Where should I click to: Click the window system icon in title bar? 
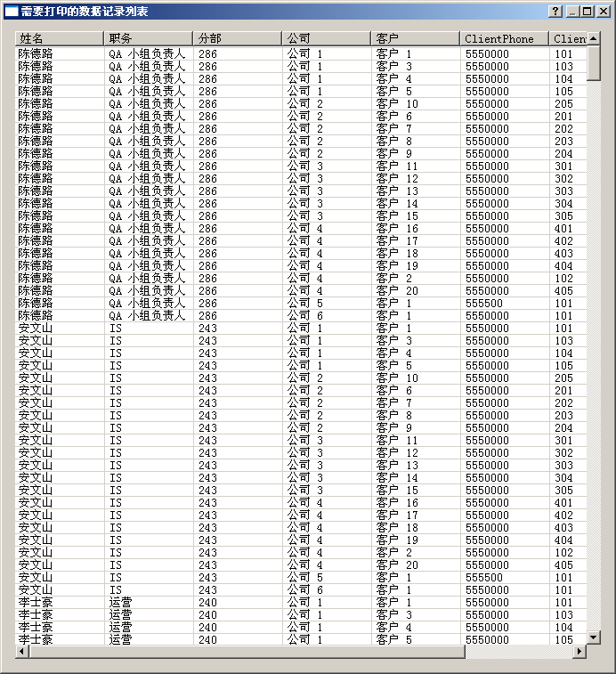12,12
